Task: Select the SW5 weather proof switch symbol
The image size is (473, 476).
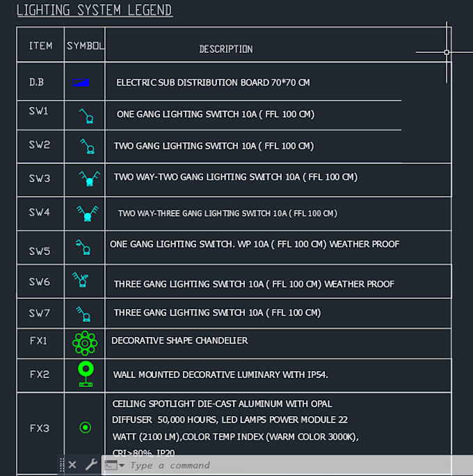Action: click(83, 247)
